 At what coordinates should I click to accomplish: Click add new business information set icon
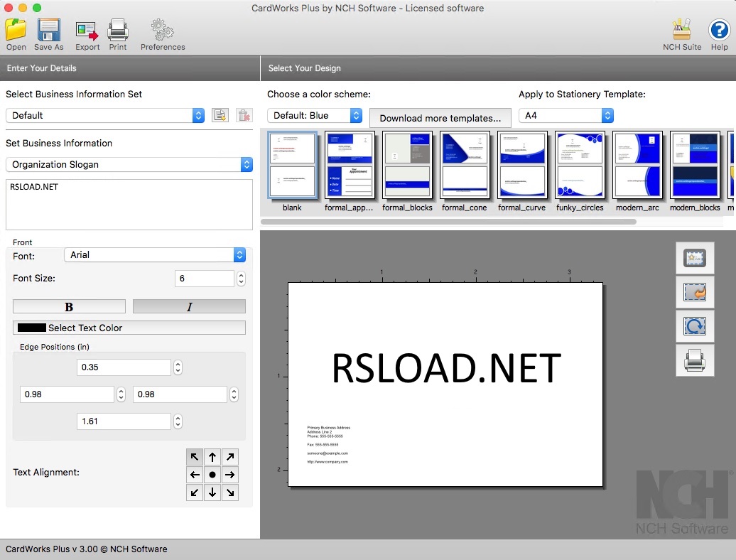click(220, 115)
